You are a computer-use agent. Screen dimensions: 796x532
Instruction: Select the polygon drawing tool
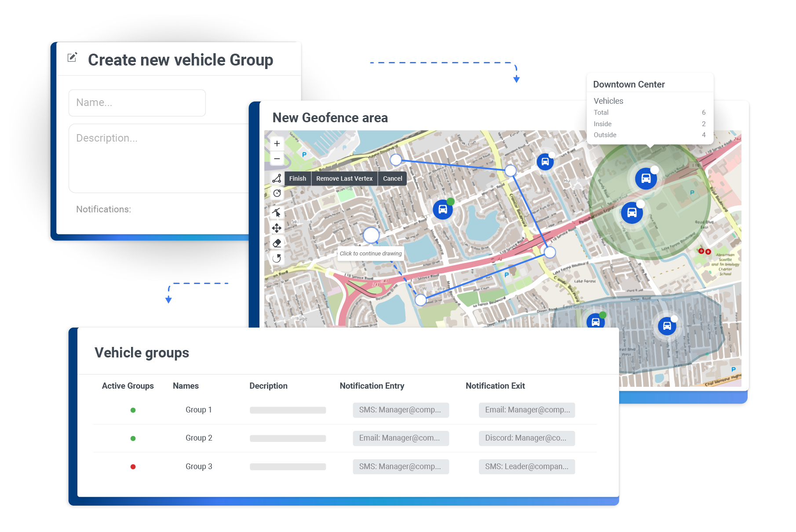tap(277, 179)
